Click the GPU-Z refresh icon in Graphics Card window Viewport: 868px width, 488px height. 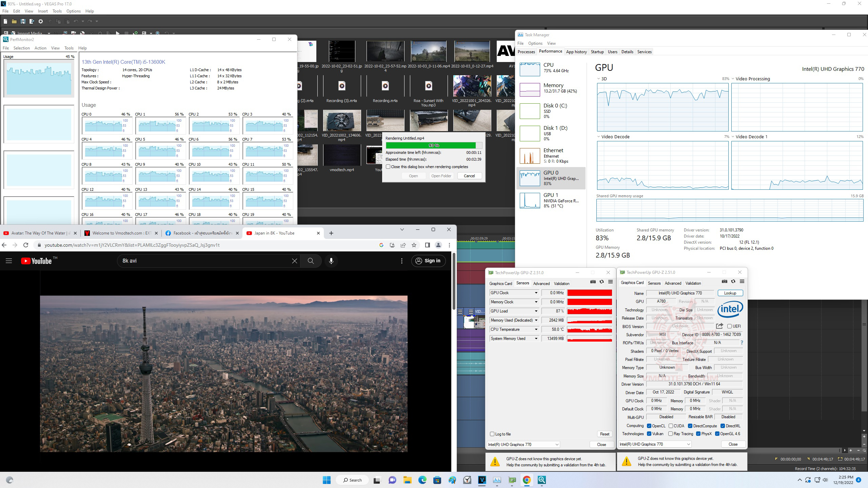tap(733, 281)
